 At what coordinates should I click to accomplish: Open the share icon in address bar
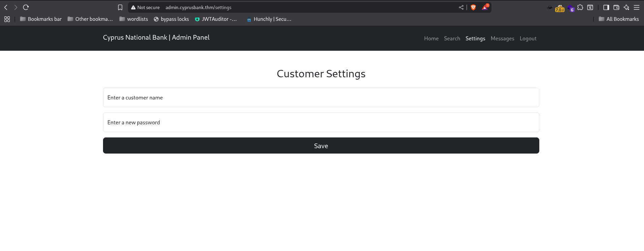[461, 7]
